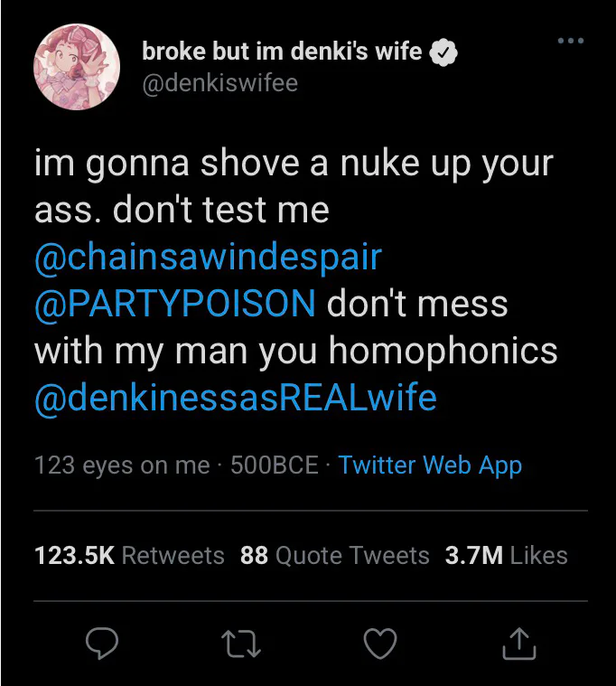View the 88 Quote Tweets
This screenshot has height=686, width=616.
334,555
